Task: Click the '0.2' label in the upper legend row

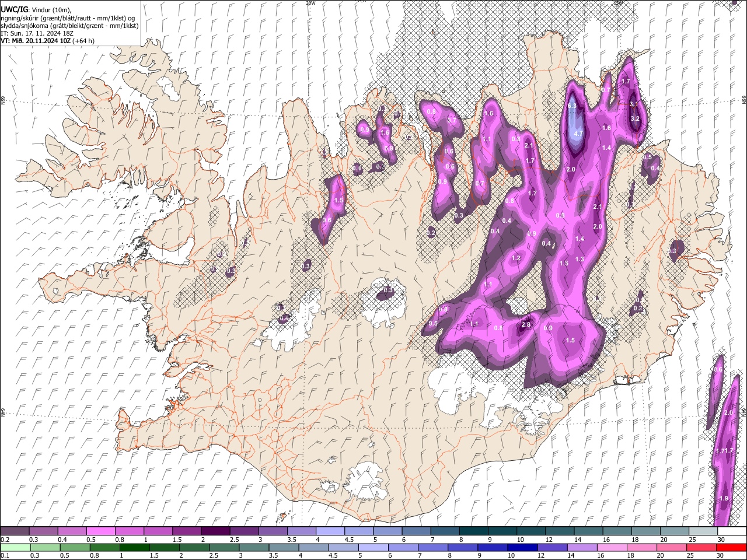Action: [x=4, y=540]
